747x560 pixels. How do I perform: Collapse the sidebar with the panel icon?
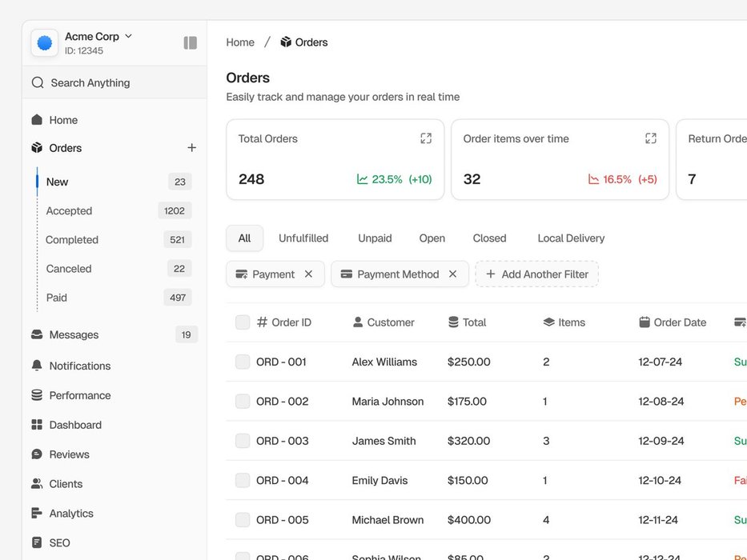190,43
